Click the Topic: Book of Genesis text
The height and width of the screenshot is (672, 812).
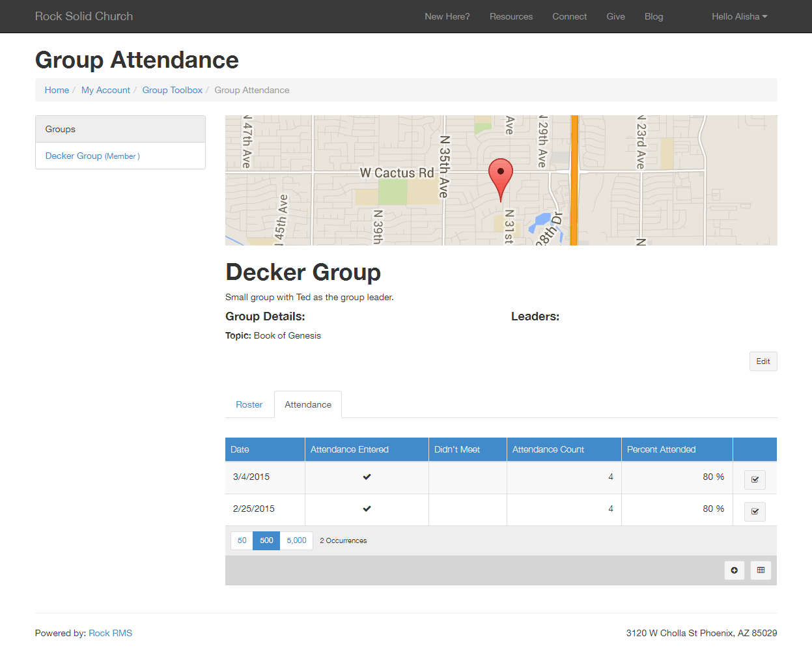click(273, 335)
